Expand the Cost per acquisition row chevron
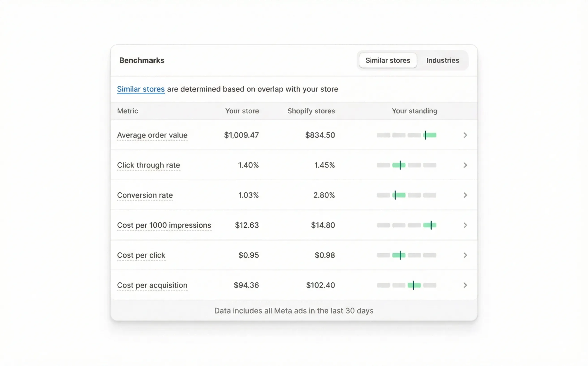Viewport: 588px width, 366px height. pos(465,285)
